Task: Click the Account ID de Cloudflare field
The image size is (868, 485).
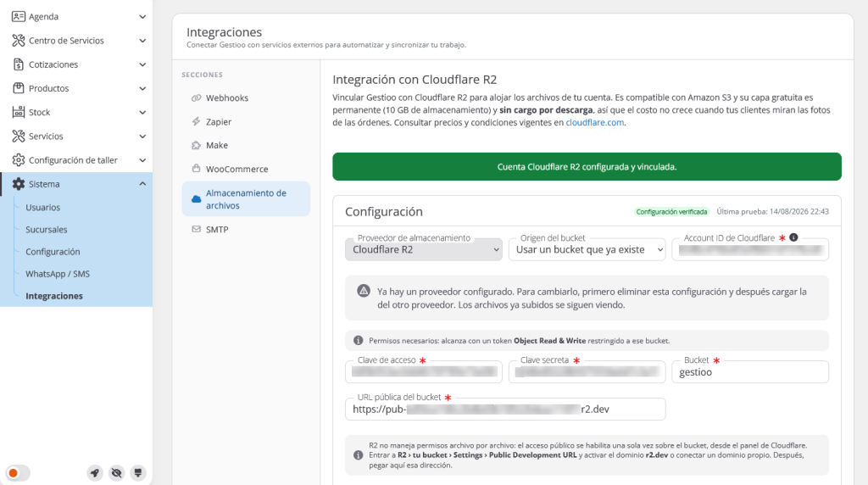Action: click(750, 249)
